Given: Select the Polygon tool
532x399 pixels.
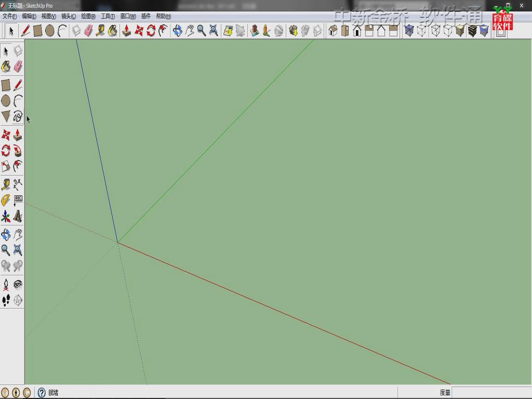Looking at the screenshot, I should pos(6,116).
